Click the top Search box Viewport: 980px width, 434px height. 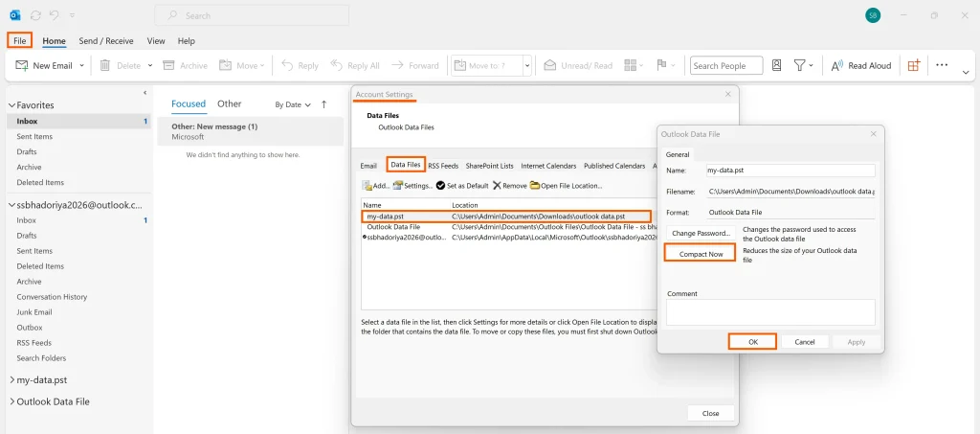click(x=252, y=15)
